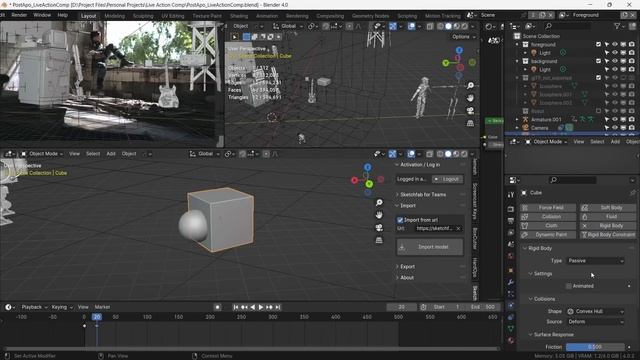Open the Object Data green triangle tab
Image resolution: width=640 pixels, height=360 pixels.
point(511,329)
